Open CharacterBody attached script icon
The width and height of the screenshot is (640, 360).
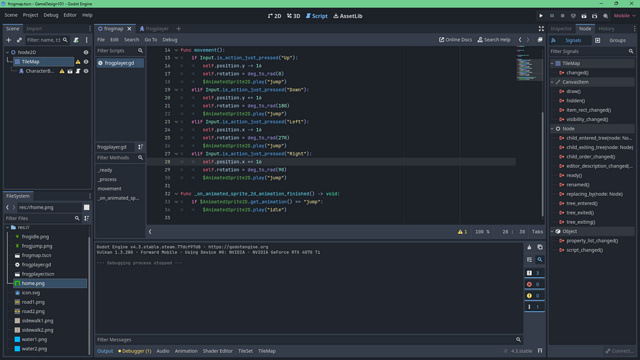[x=78, y=71]
